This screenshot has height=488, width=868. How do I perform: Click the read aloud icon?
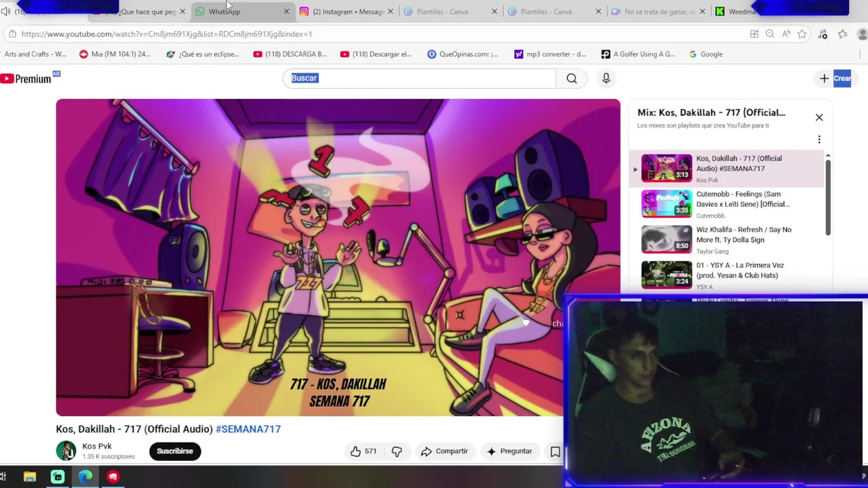pos(786,34)
